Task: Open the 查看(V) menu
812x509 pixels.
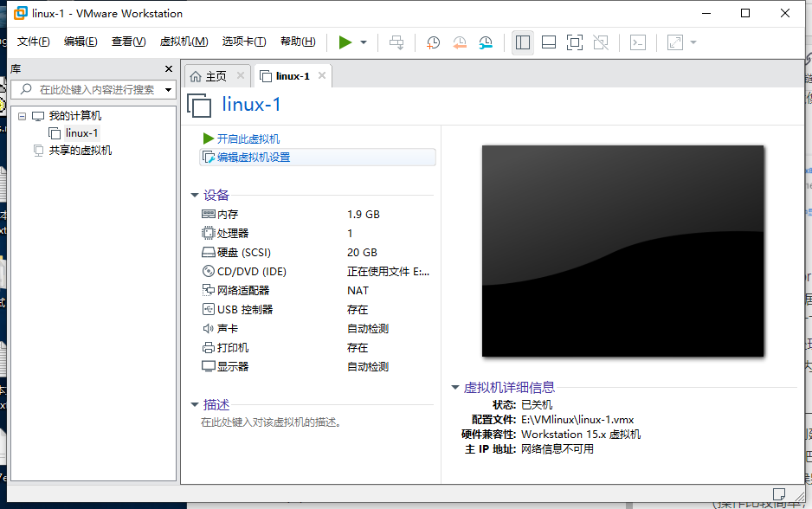Action: click(128, 42)
